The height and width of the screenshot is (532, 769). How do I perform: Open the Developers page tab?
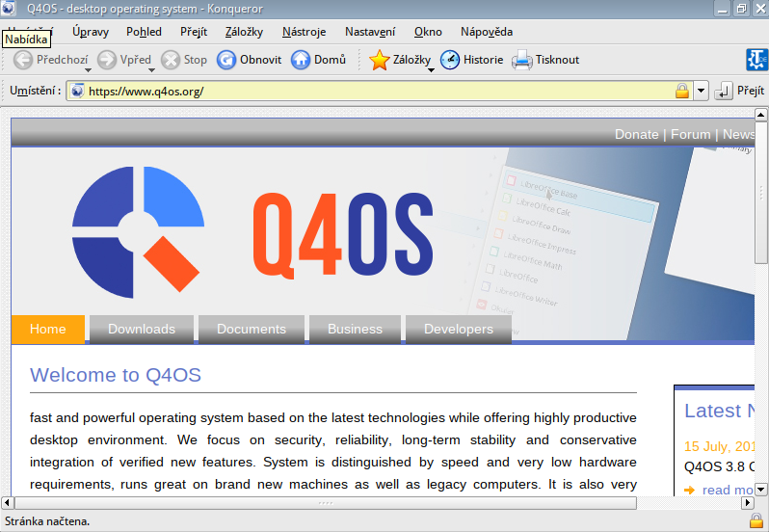[459, 329]
